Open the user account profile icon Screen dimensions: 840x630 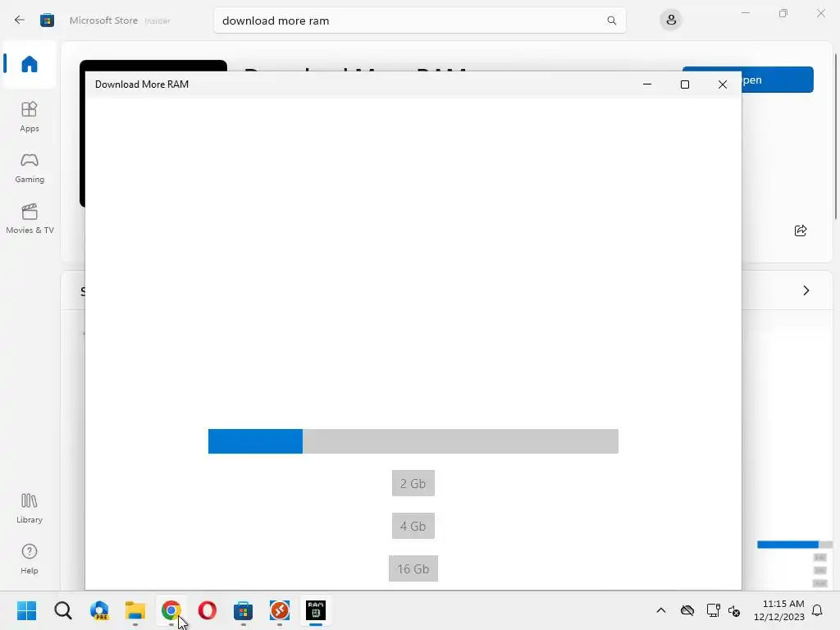[671, 21]
